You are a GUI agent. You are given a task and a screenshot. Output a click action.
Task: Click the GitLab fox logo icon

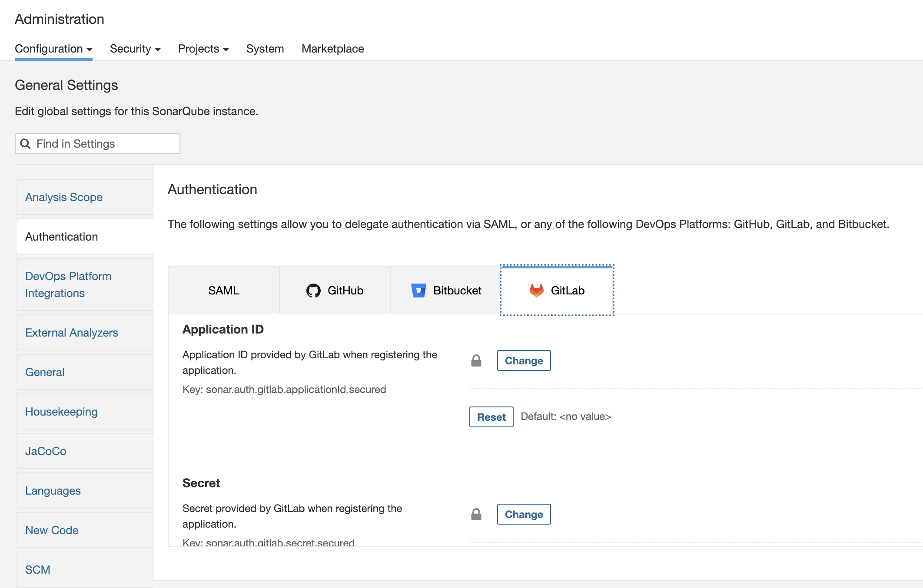point(536,291)
